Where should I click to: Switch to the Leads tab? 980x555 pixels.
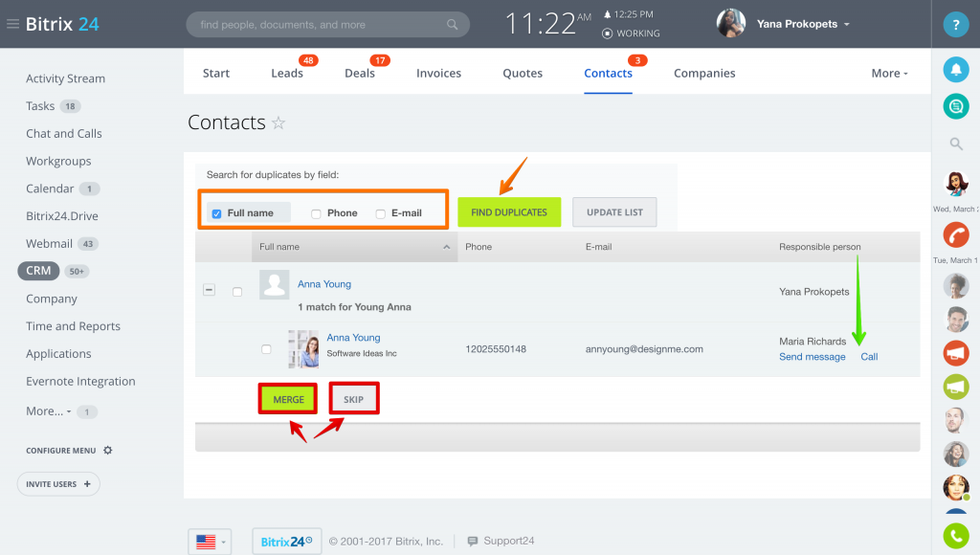[x=287, y=73]
